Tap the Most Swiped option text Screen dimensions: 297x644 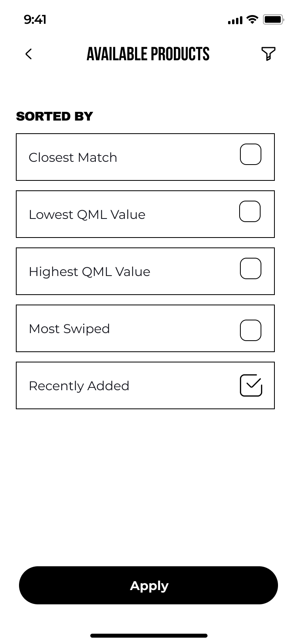coord(69,329)
